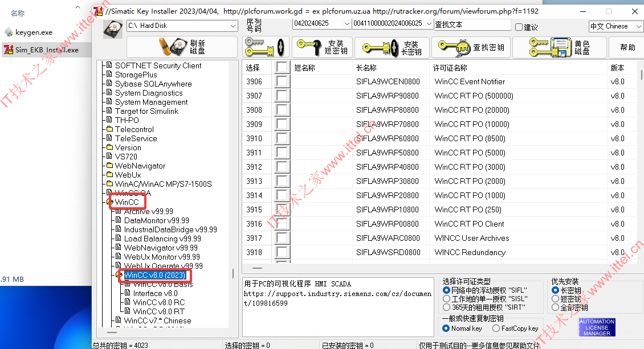Click the hard disk drive icon beside the drive selector
644x349 pixels.
point(112,30)
